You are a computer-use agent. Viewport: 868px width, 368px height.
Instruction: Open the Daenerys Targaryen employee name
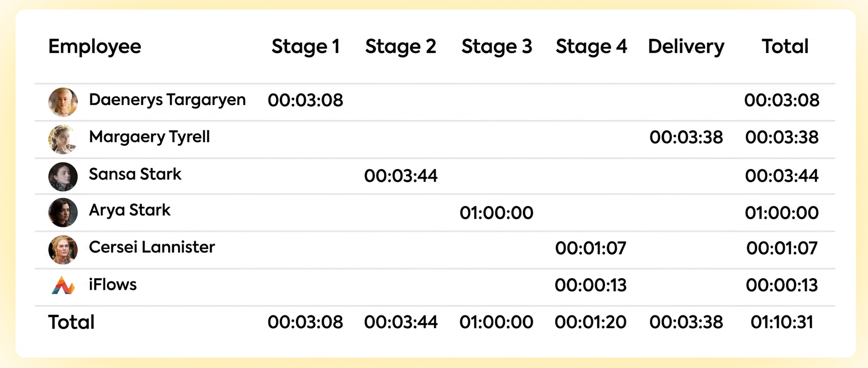pos(167,100)
